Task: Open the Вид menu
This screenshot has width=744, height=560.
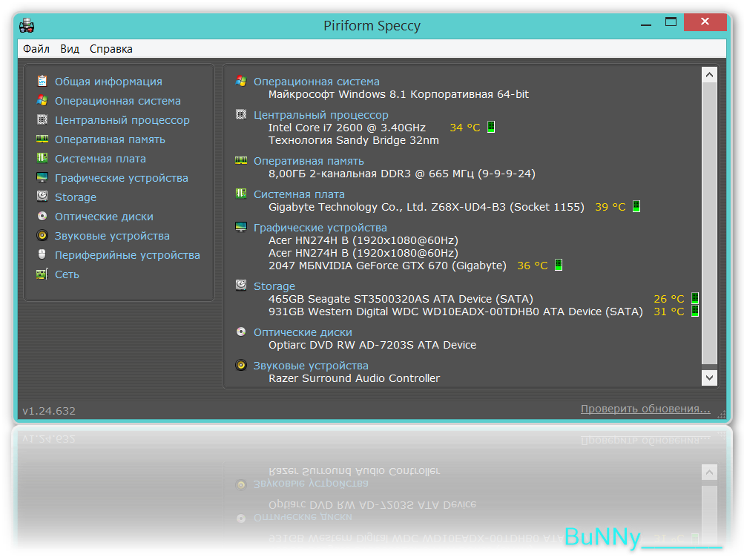Action: [70, 49]
